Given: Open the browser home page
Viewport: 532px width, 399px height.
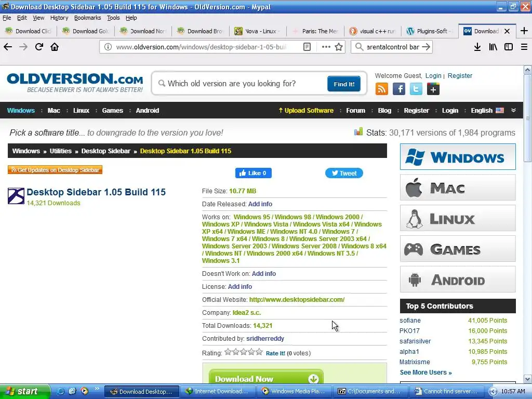Looking at the screenshot, I should point(55,47).
